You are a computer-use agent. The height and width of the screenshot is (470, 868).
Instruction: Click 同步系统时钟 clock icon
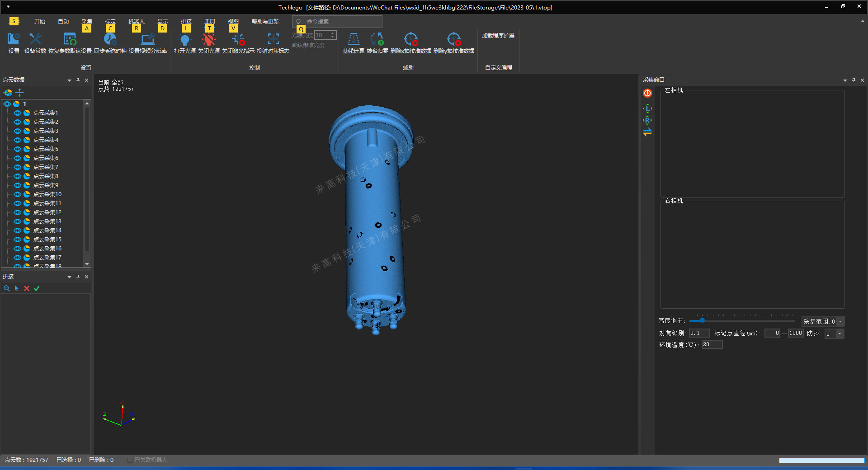[110, 40]
